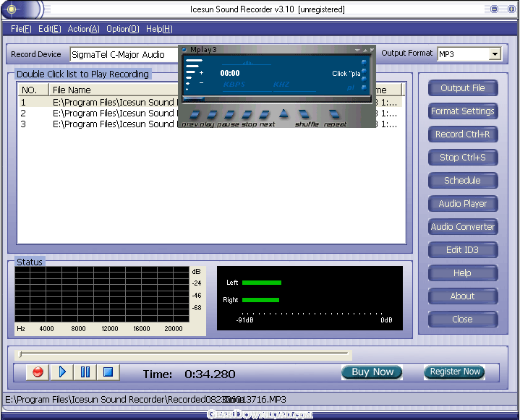Click the eject triangle in Mplay3
This screenshot has height=420, width=520.
pyautogui.click(x=284, y=113)
